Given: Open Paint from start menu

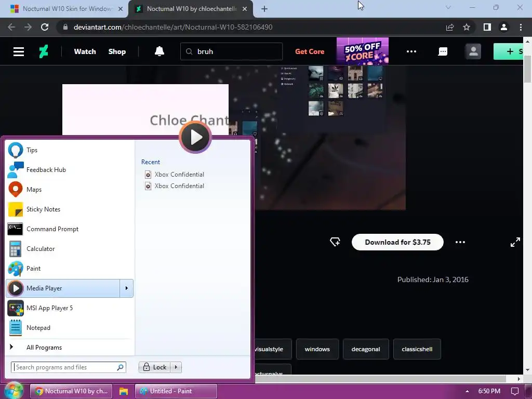Looking at the screenshot, I should pyautogui.click(x=70, y=269).
